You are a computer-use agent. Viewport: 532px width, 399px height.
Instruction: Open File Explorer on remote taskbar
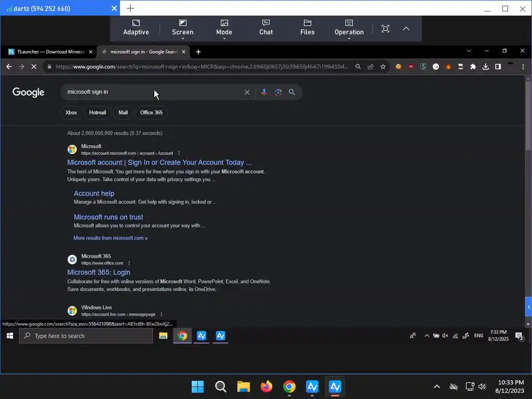tap(163, 336)
